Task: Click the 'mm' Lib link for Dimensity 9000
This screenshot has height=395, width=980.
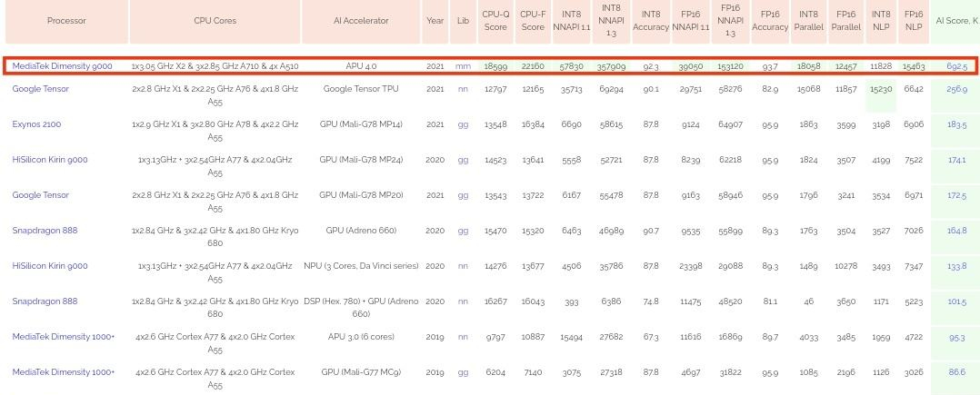Action: tap(463, 65)
